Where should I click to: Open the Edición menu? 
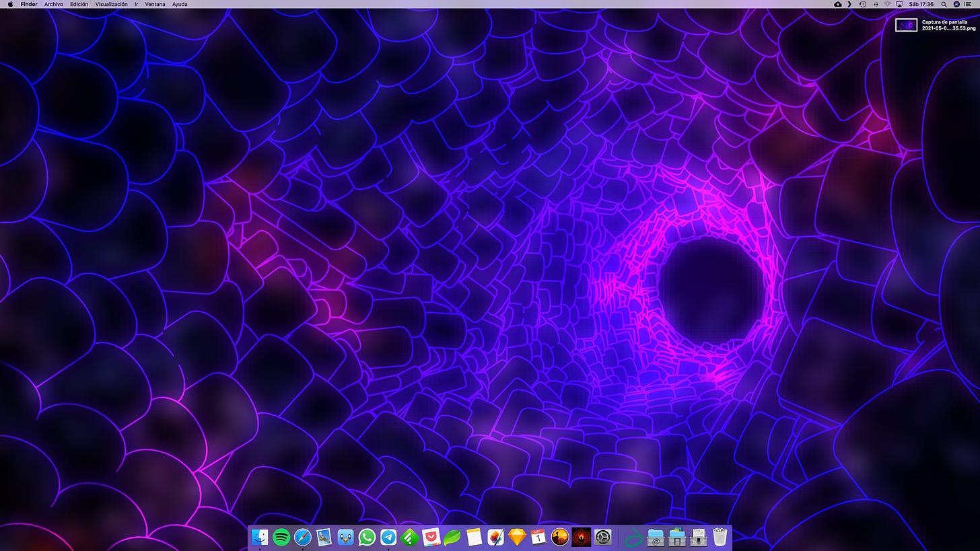(79, 4)
